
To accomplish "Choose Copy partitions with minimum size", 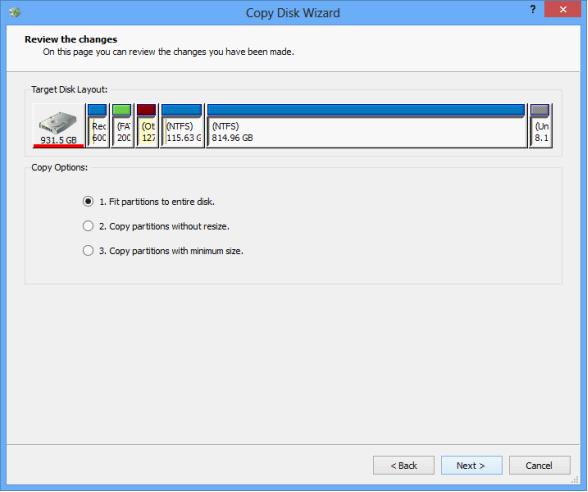I will click(163, 250).
